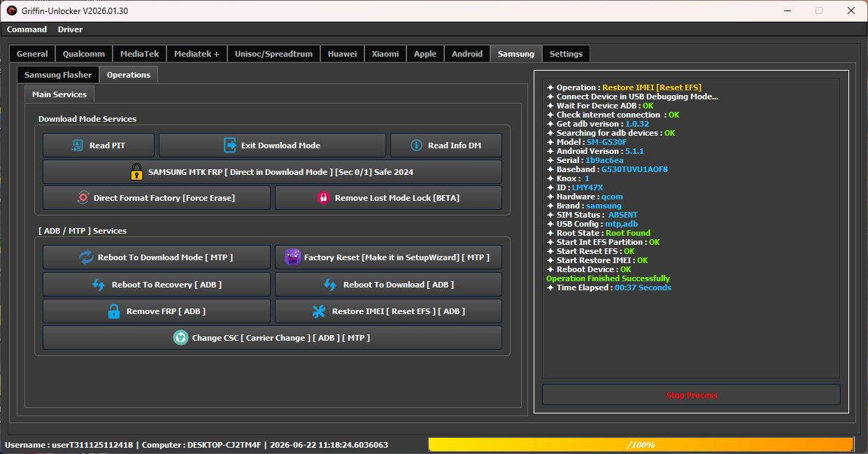Screen dimensions: 868x454
Task: Open the Command menu
Action: tap(27, 29)
